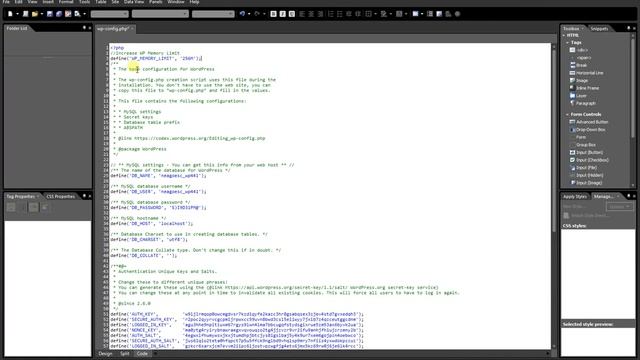Pin the Toolbox panel
Screen dimensions: 640x360
coord(629,28)
